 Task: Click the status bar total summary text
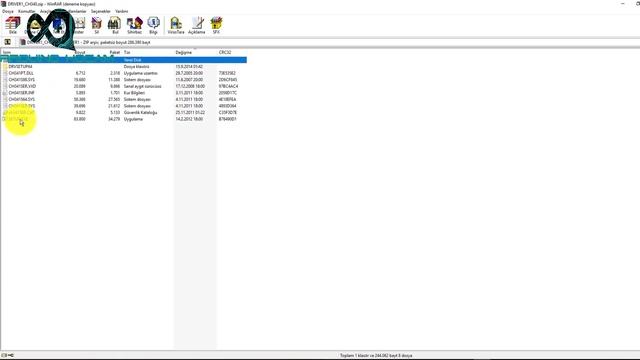click(x=376, y=356)
